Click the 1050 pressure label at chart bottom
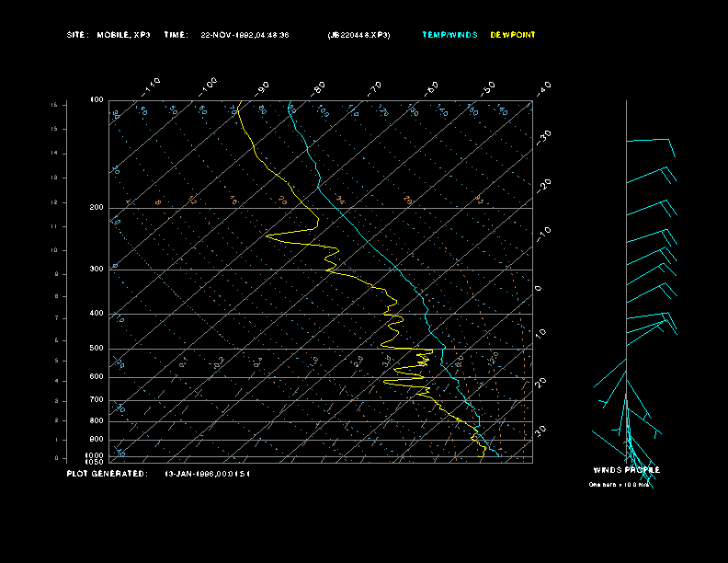Screen dimensions: 728x563 pos(96,462)
